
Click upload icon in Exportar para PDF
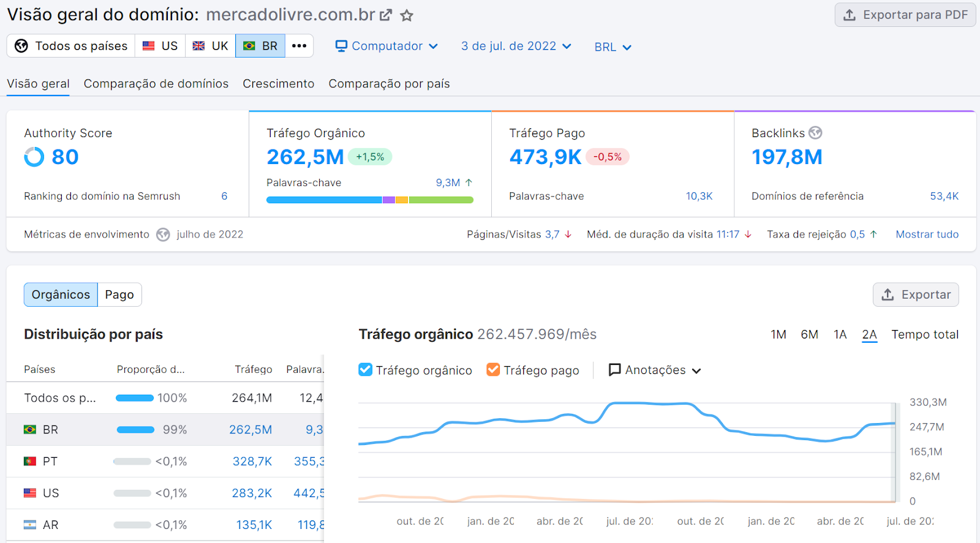pyautogui.click(x=850, y=15)
